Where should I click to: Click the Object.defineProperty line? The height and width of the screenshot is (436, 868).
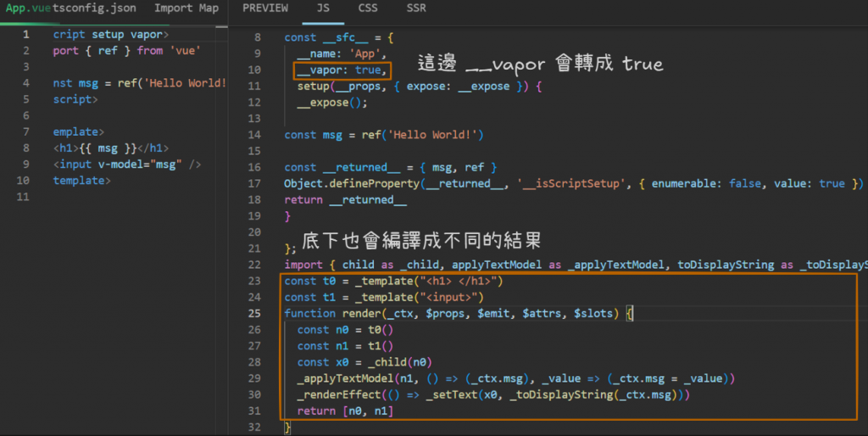pos(574,183)
